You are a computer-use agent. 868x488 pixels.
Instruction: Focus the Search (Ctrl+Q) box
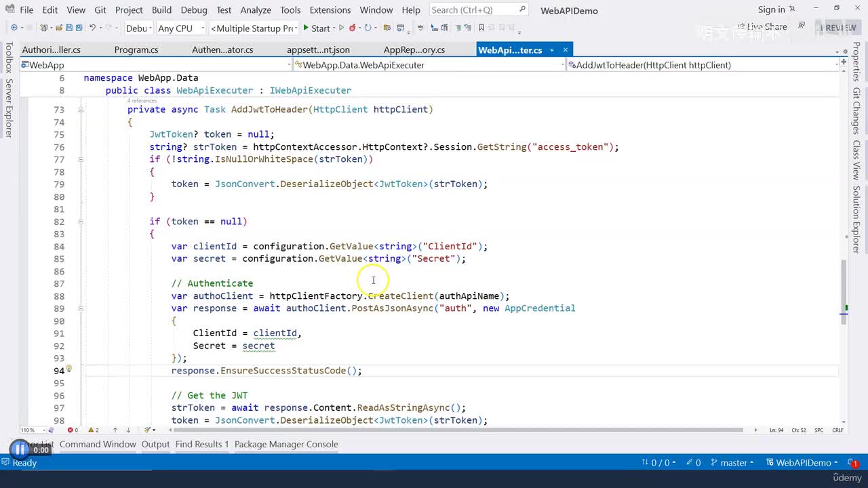[479, 9]
